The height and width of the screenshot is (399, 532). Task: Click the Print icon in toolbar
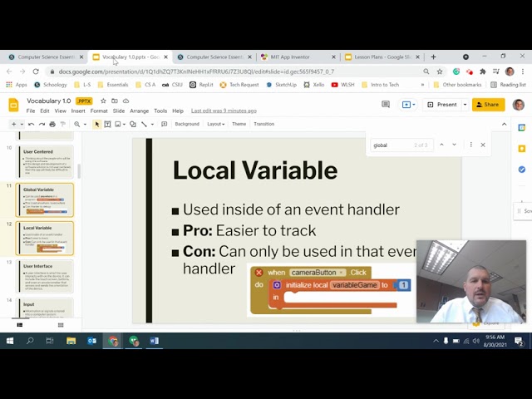52,124
